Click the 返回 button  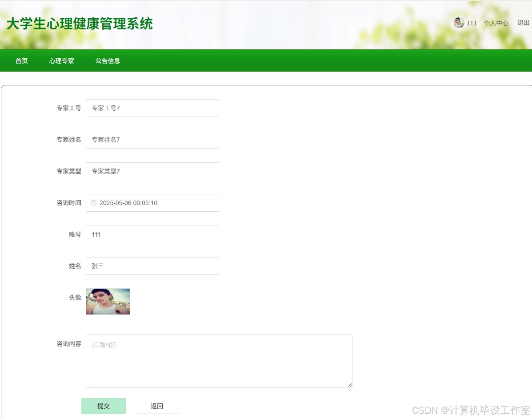tap(156, 406)
